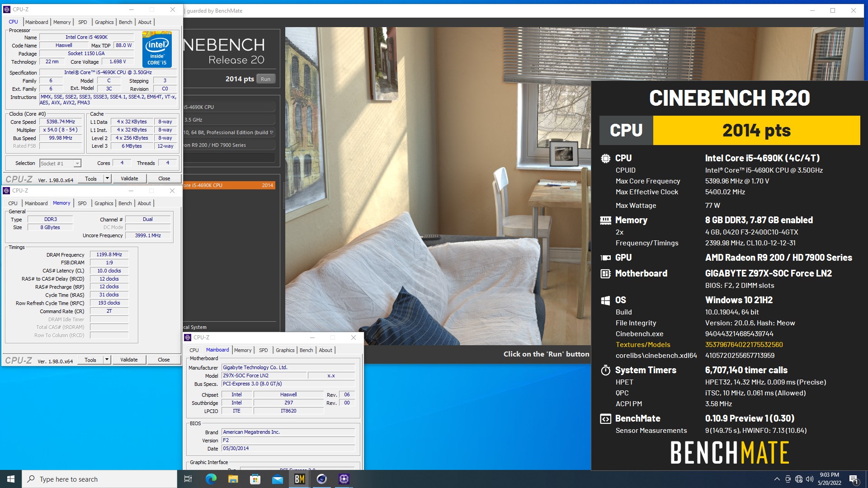Switch to CPU-Z taskbar icon
This screenshot has width=868, height=488.
click(x=344, y=479)
